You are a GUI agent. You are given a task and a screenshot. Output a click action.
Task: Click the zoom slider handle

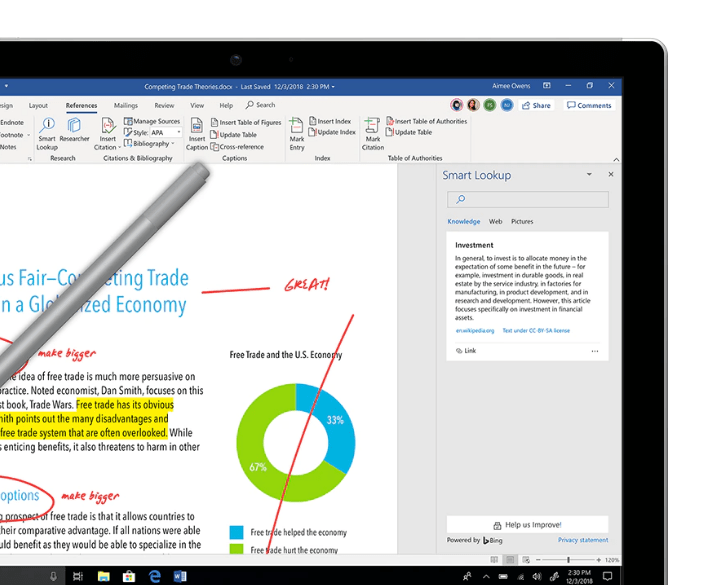[569, 560]
